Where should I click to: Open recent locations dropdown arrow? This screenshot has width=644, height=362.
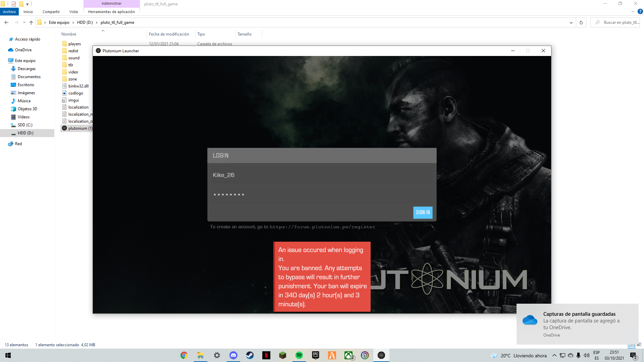click(24, 22)
